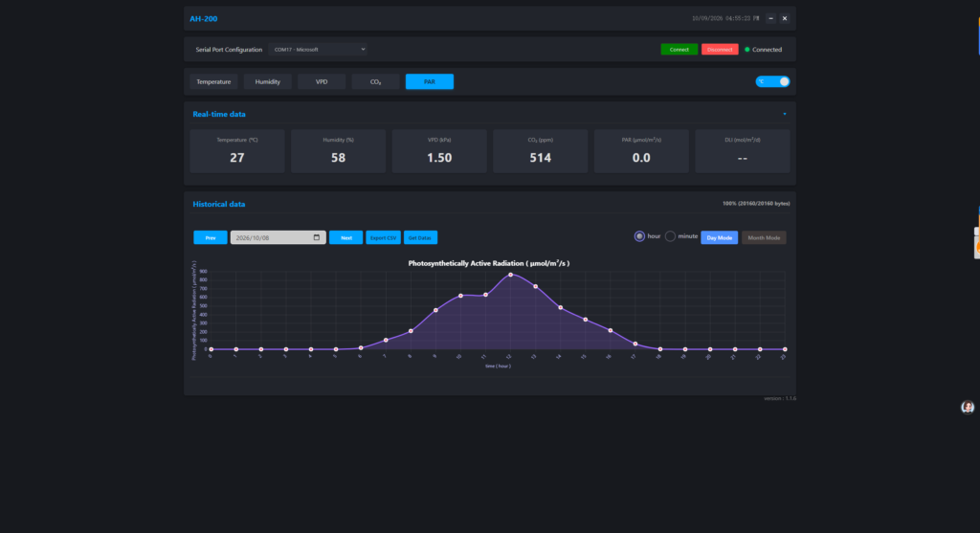Click the Temperature (°C) card showing 27
980x533 pixels.
[237, 151]
